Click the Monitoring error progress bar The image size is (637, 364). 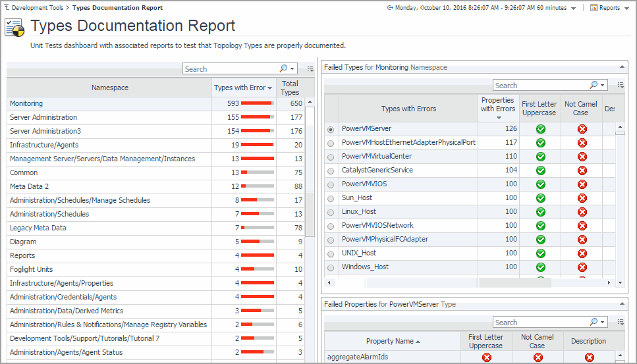(258, 103)
